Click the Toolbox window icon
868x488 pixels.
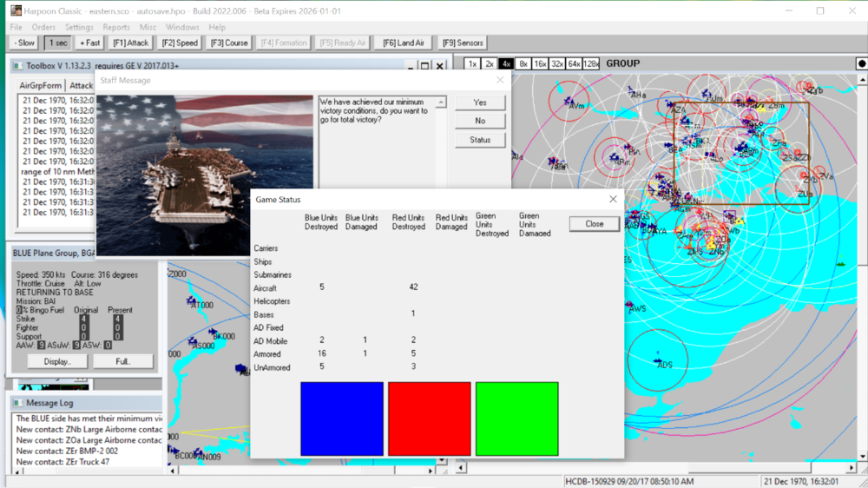tap(17, 66)
